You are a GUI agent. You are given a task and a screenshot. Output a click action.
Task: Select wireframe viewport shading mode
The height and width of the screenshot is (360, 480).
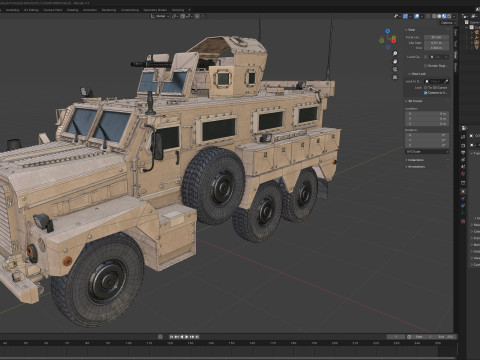coord(434,16)
